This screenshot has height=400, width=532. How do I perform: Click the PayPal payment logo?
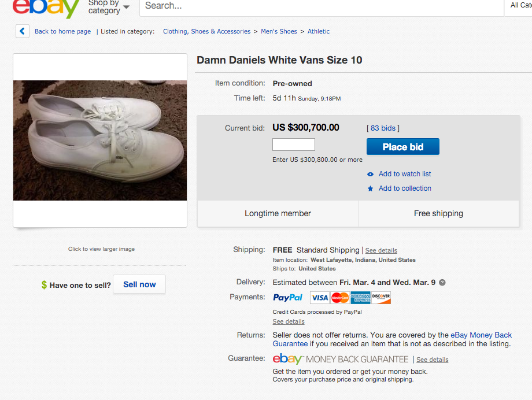point(288,298)
